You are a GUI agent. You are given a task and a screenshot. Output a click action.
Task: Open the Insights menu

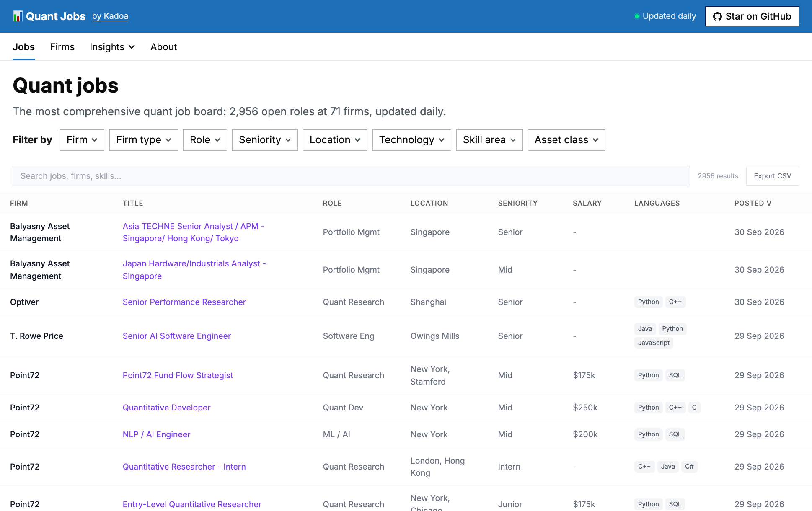pyautogui.click(x=112, y=47)
